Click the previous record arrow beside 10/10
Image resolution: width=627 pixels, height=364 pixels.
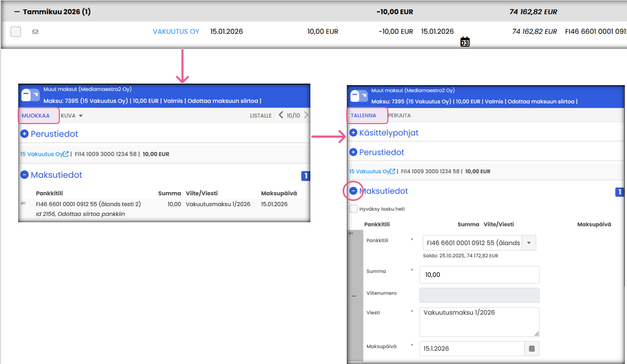281,115
